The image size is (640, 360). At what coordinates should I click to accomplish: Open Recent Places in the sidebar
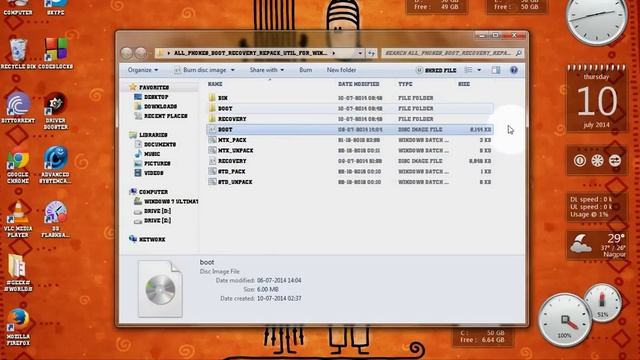pos(161,116)
